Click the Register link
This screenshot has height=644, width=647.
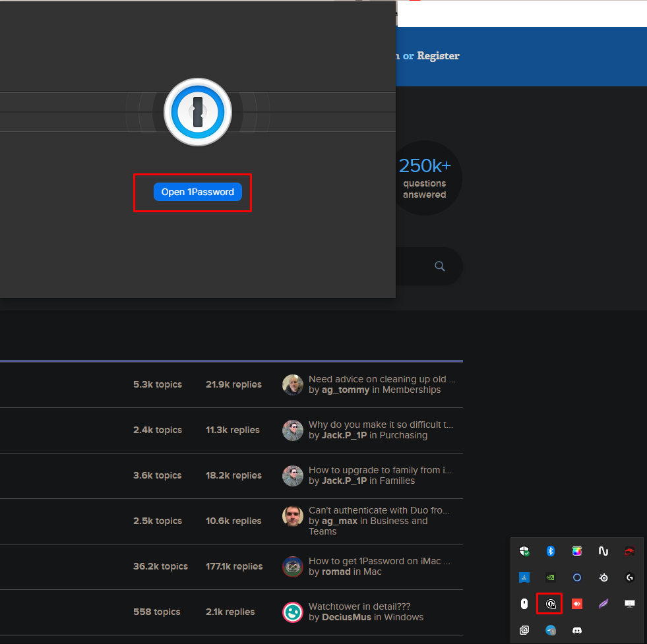coord(438,56)
